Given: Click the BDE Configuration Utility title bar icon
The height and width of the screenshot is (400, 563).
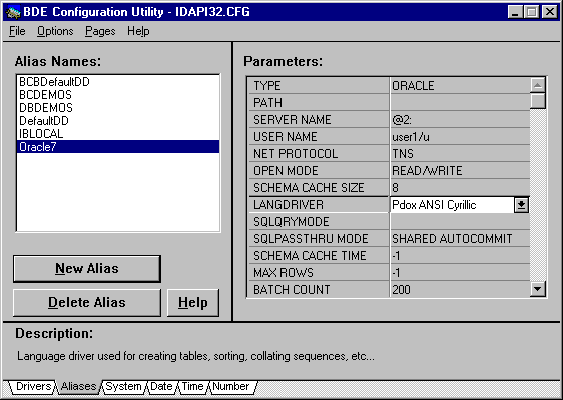Looking at the screenshot, I should [x=13, y=12].
